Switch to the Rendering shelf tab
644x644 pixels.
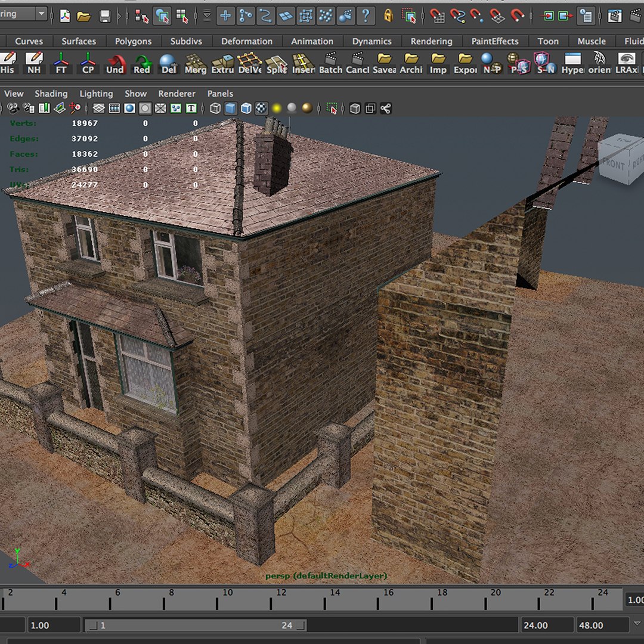pos(431,41)
